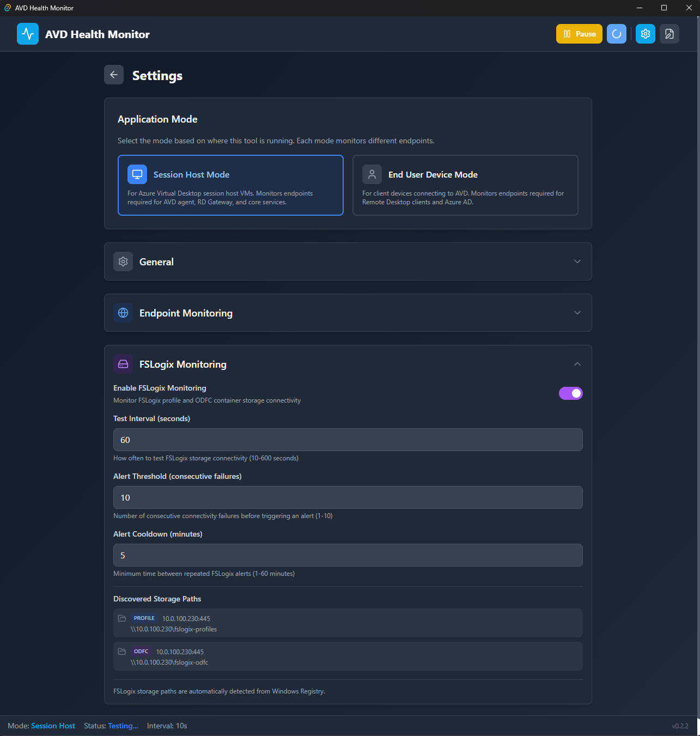Click the Session Host mode label in status bar

click(53, 726)
